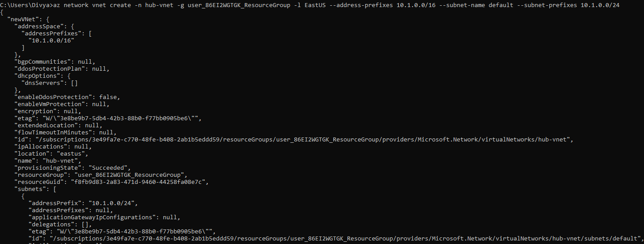Click the "10.1.0.0/16" value in the JSON output
Screen dimensions: 644x244
[51, 40]
